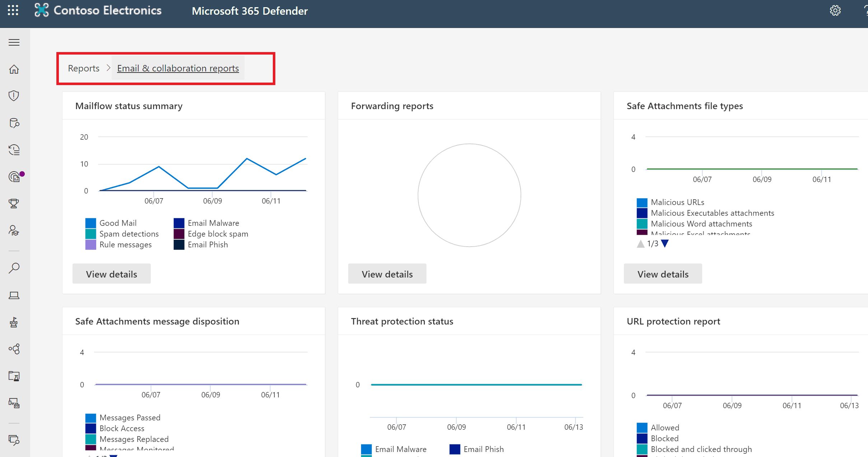The width and height of the screenshot is (868, 457).
Task: Toggle Good Mail legend swatch
Action: point(91,223)
